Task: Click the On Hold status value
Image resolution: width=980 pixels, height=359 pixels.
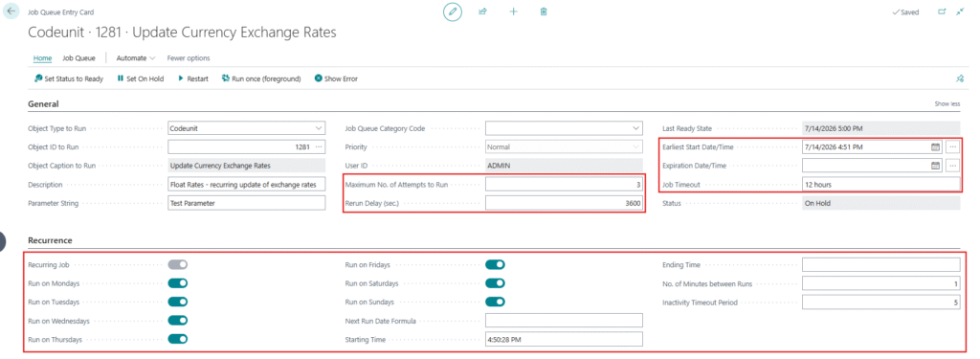Action: click(x=881, y=203)
